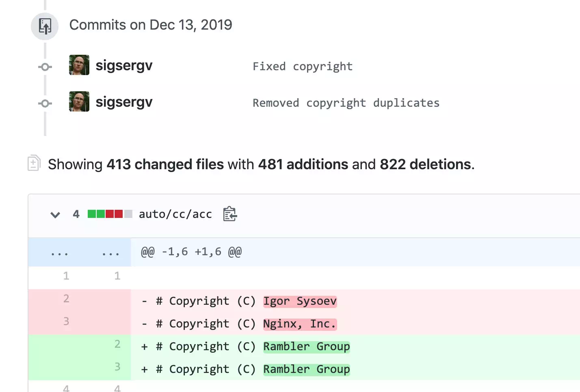The width and height of the screenshot is (580, 392).
Task: Select deleted line number 3 Nginx, Inc.
Action: click(66, 322)
